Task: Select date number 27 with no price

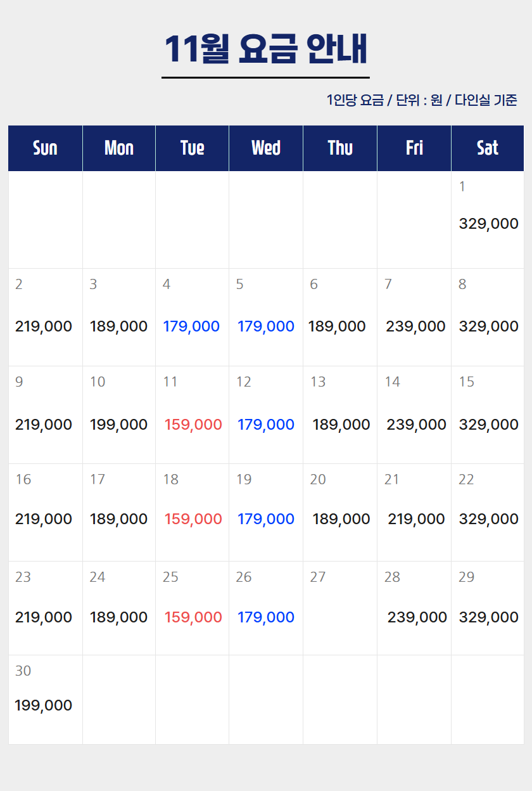Action: coord(318,577)
